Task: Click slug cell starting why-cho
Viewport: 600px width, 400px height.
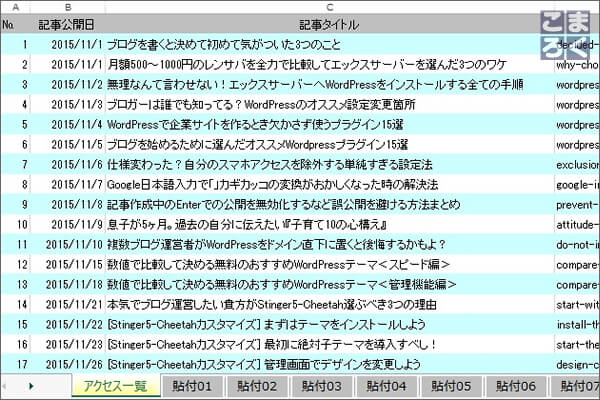Action: (577, 64)
